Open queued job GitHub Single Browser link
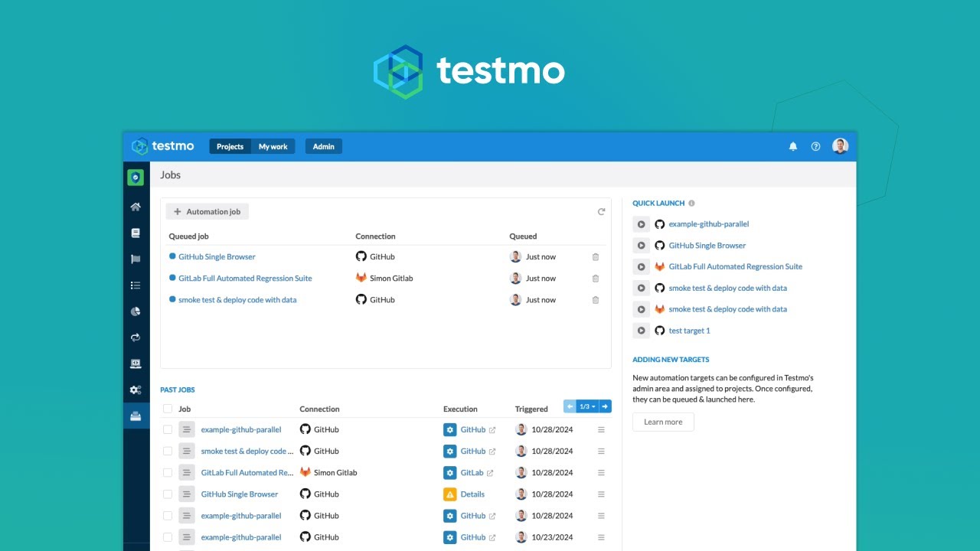Screen dimensions: 980x551 pos(217,257)
